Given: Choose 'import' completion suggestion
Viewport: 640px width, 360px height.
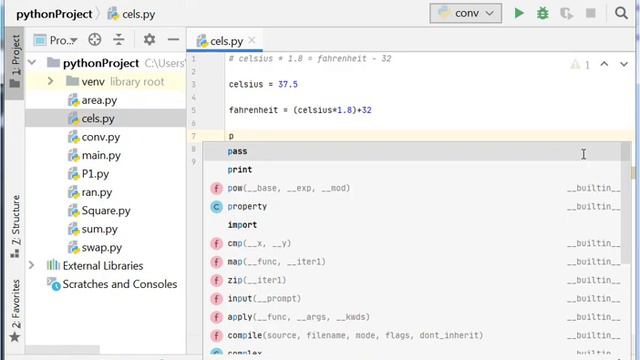Looking at the screenshot, I should [412, 225].
